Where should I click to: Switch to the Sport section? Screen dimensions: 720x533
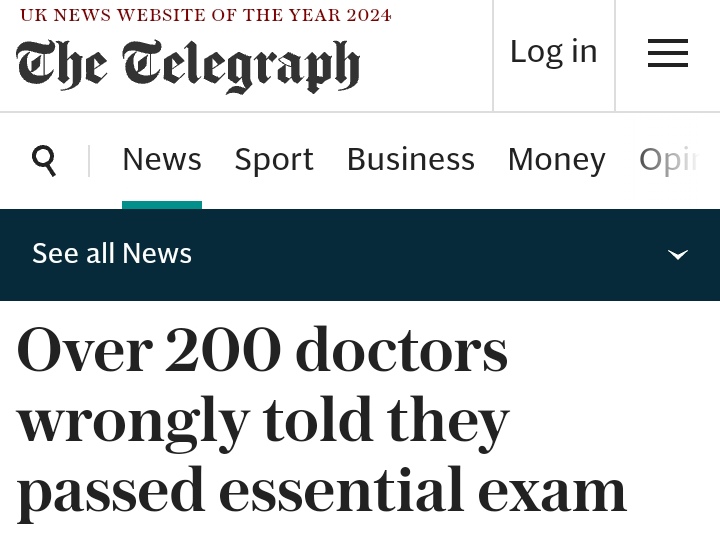tap(274, 160)
